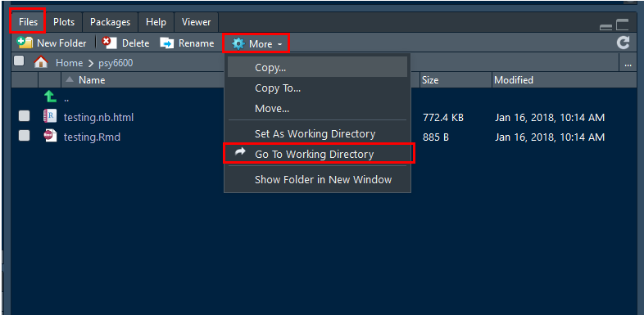The image size is (644, 315).
Task: Tick the checkbox next to testing.Rmd
Action: tap(25, 136)
